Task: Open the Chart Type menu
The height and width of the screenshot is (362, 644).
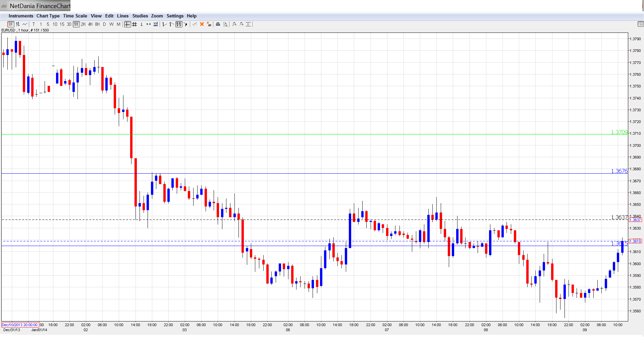Action: [x=48, y=16]
